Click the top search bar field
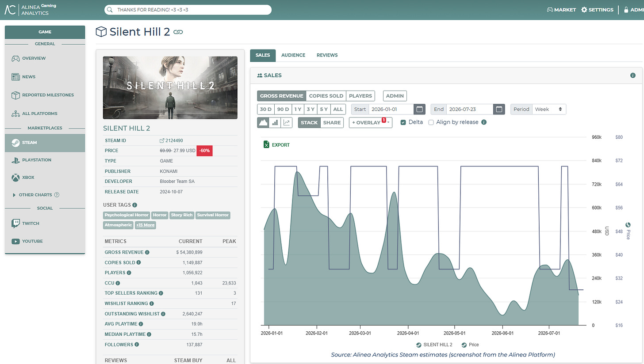This screenshot has height=364, width=644. 188,10
